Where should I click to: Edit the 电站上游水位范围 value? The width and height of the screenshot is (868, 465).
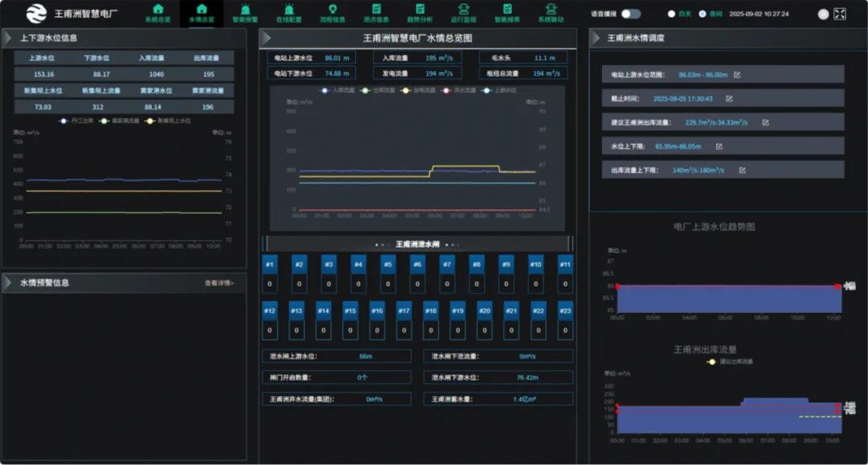tap(737, 74)
